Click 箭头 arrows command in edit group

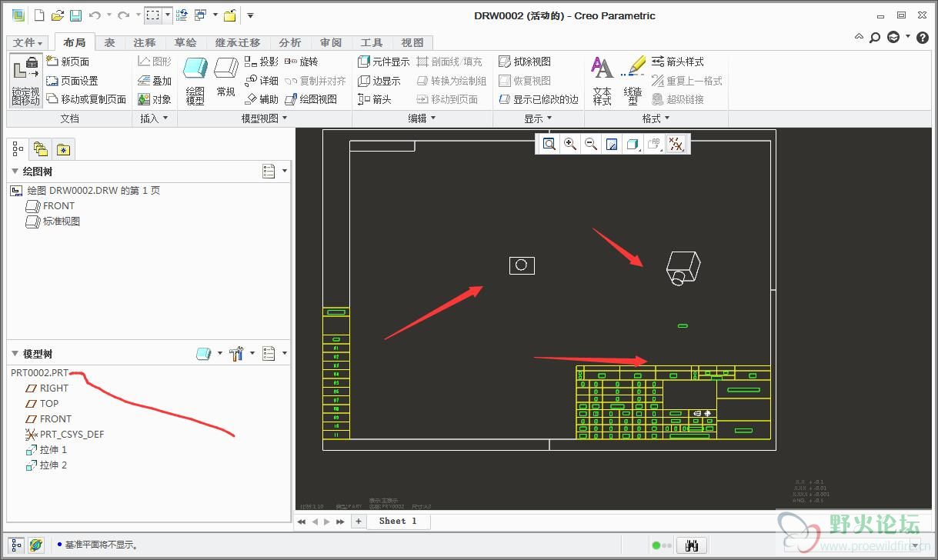pos(375,99)
